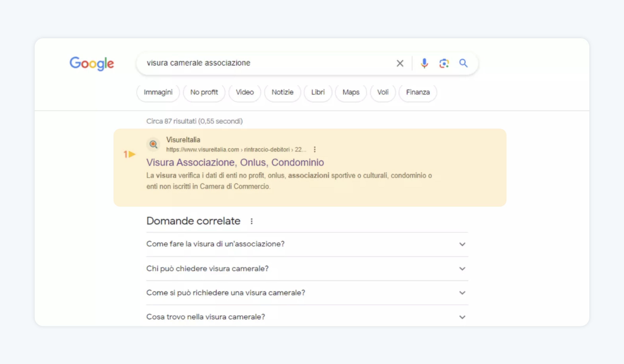The height and width of the screenshot is (364, 624).
Task: Click the 'Domande correlate' heading
Action: click(x=193, y=221)
